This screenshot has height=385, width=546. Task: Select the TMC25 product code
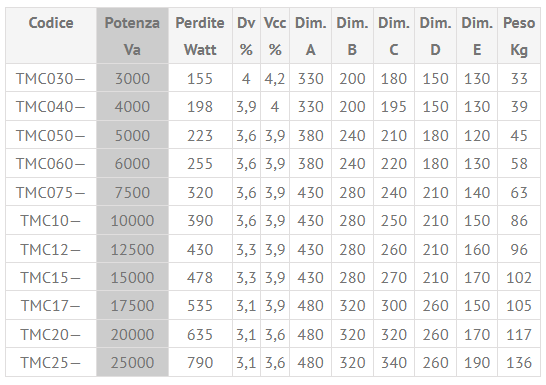pyautogui.click(x=51, y=362)
